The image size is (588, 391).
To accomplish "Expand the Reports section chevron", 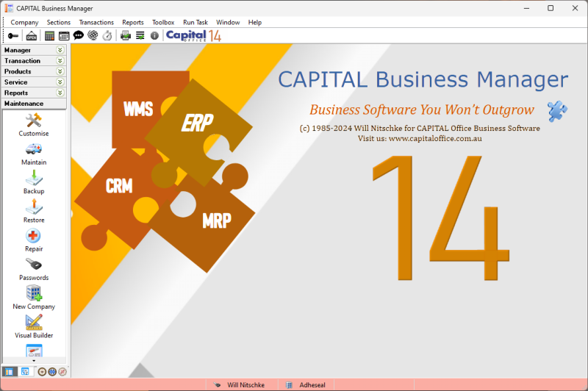I will [x=60, y=93].
